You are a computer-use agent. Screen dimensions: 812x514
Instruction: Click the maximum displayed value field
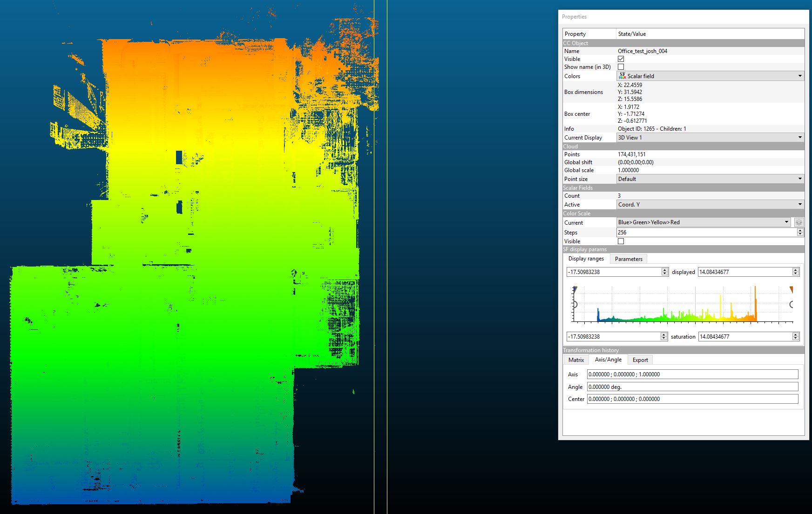click(x=744, y=272)
